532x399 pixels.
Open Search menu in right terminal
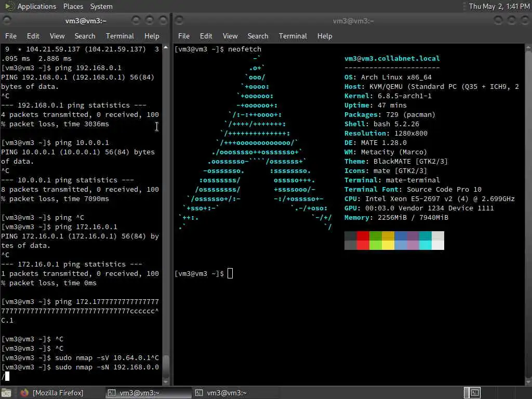click(x=258, y=36)
